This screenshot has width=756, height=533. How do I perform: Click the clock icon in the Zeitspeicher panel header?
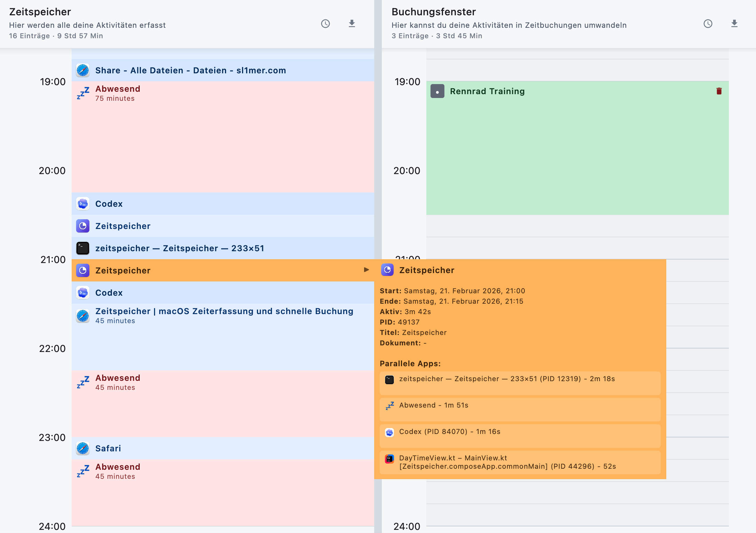[325, 24]
